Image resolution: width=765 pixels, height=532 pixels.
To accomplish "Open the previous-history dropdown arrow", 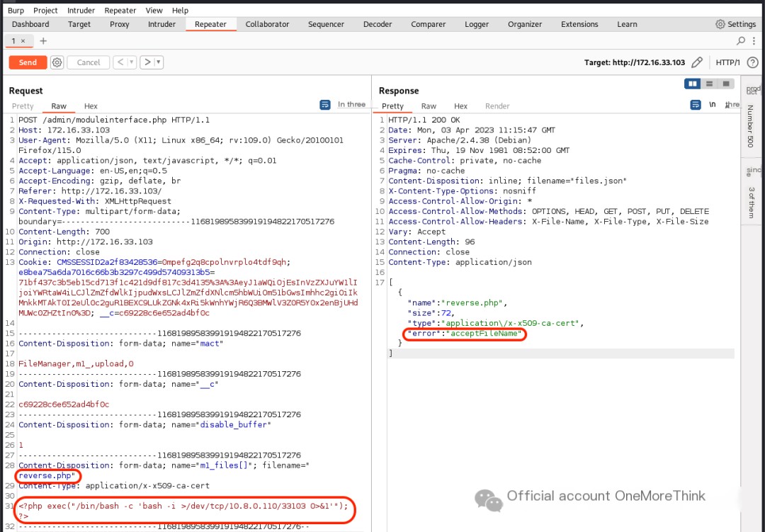I will [131, 62].
